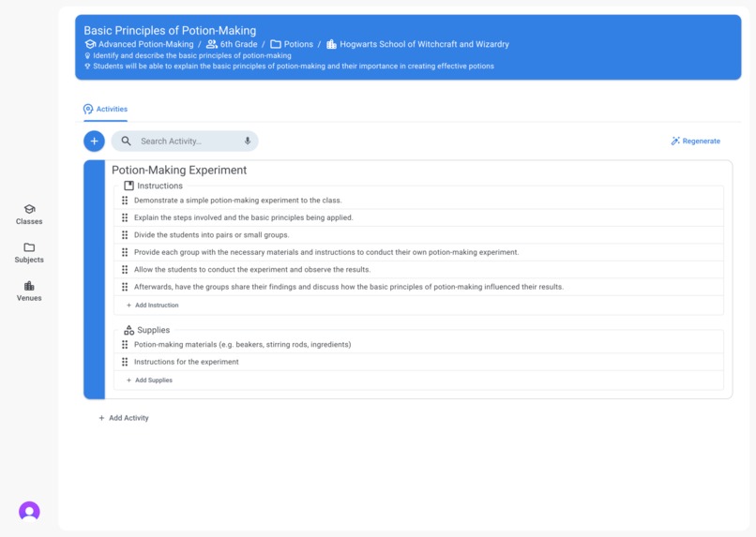Grab drag handle of 'Provide each group' row
Image resolution: width=756 pixels, height=537 pixels.
coord(125,252)
